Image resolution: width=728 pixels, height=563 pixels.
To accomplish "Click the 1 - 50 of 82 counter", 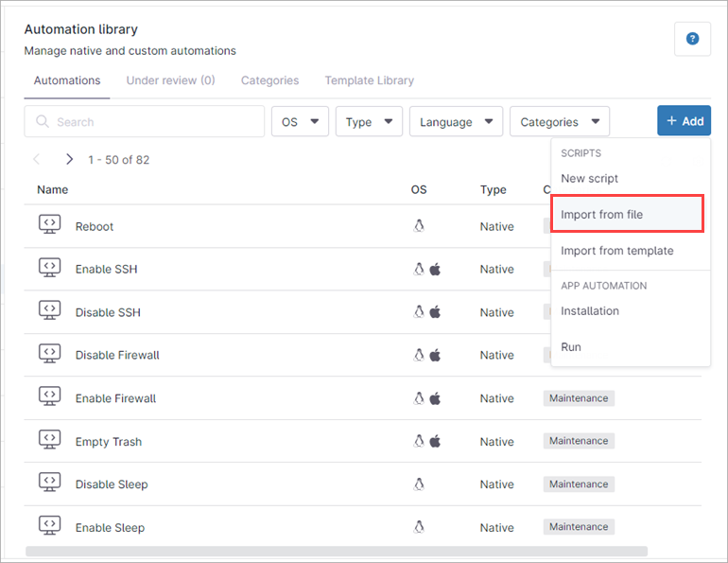I will (x=119, y=160).
